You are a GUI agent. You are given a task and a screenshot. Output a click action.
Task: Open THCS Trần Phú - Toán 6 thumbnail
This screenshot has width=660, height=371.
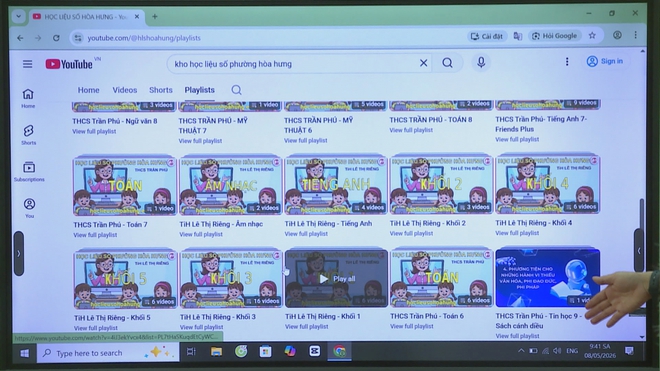pyautogui.click(x=442, y=278)
